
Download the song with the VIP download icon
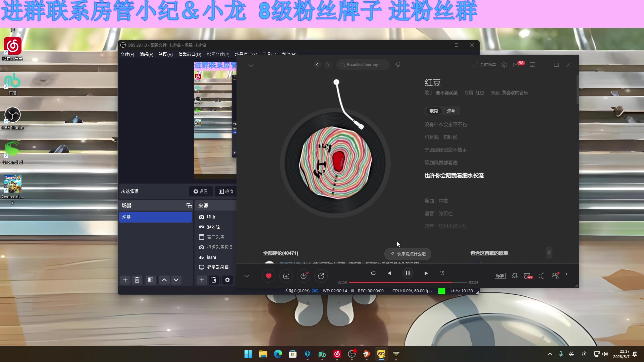point(304,276)
